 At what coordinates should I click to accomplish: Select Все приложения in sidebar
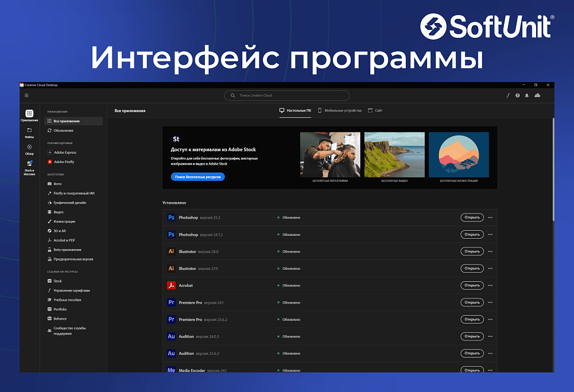(73, 121)
